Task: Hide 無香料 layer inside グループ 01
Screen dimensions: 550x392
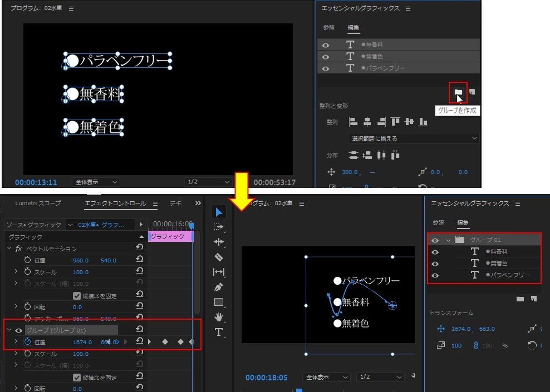Action: [x=435, y=252]
